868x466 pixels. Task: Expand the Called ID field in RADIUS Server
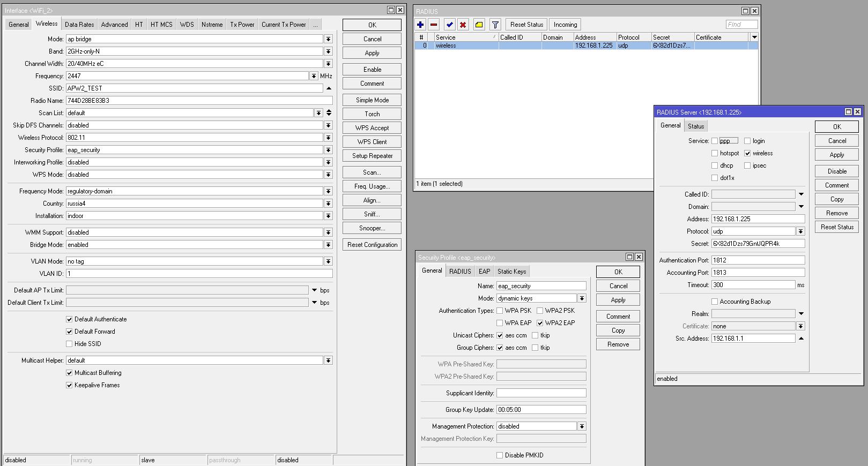[801, 194]
